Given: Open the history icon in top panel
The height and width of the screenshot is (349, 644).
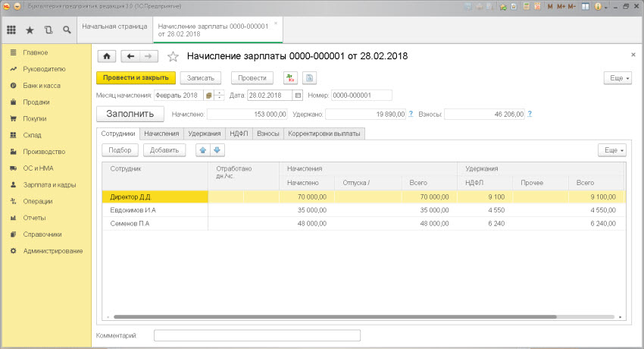Looking at the screenshot, I should (x=48, y=30).
